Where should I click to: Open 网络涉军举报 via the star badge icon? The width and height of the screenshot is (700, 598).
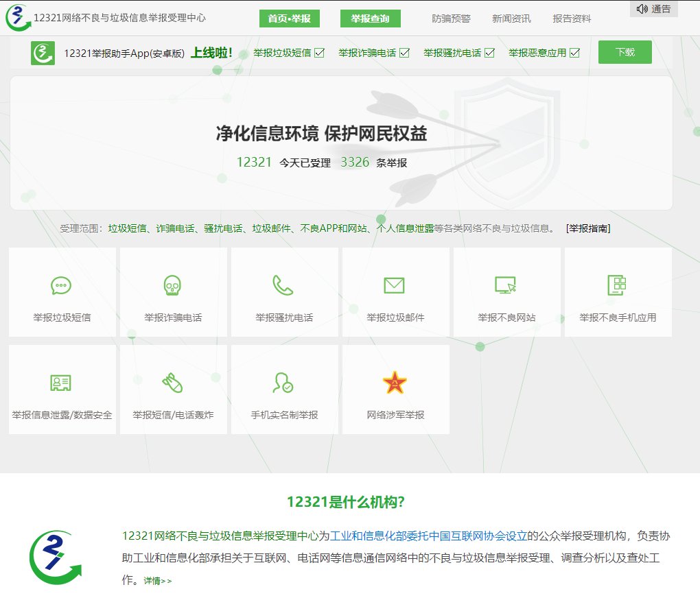click(x=395, y=381)
